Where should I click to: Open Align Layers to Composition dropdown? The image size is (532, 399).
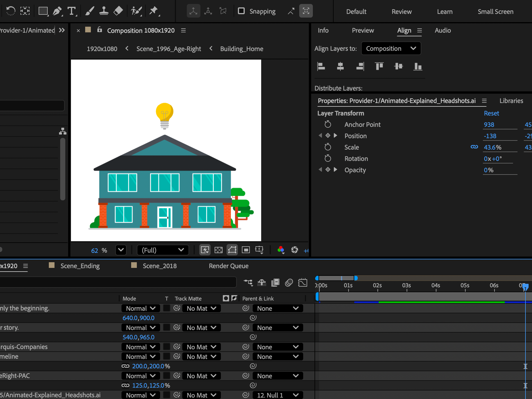tap(391, 49)
